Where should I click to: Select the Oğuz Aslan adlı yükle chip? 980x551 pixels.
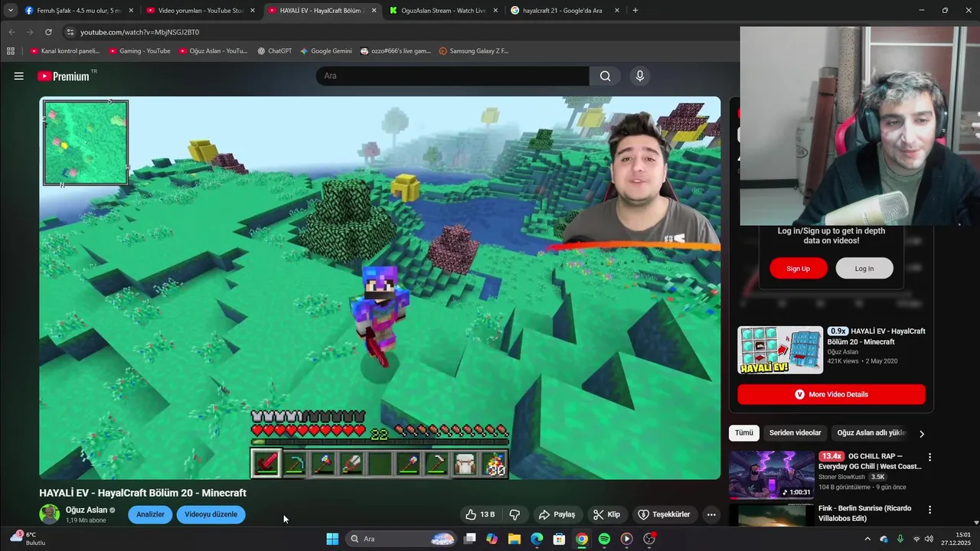pos(871,432)
